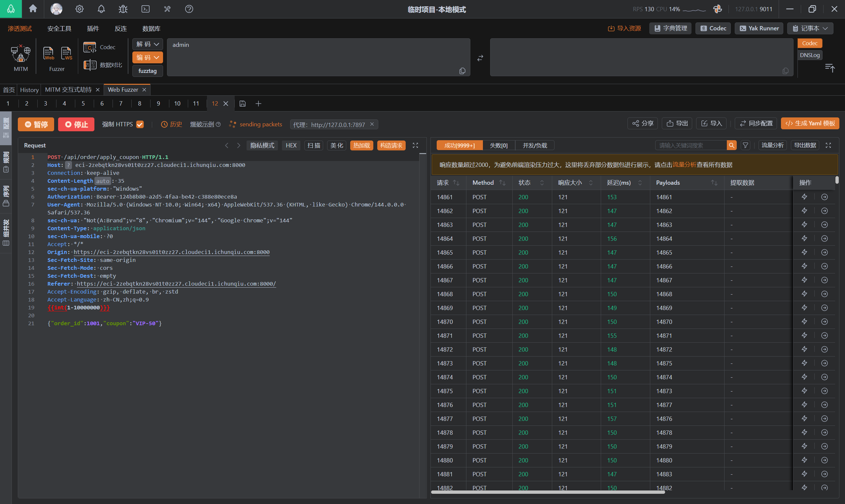Switch to History tab
The image size is (845, 504).
29,90
